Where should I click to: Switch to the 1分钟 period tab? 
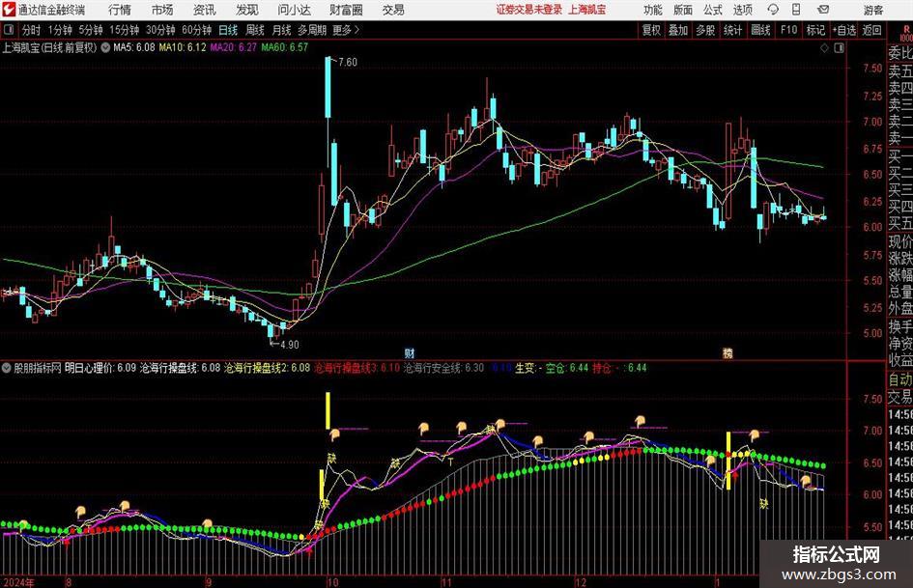pos(60,30)
